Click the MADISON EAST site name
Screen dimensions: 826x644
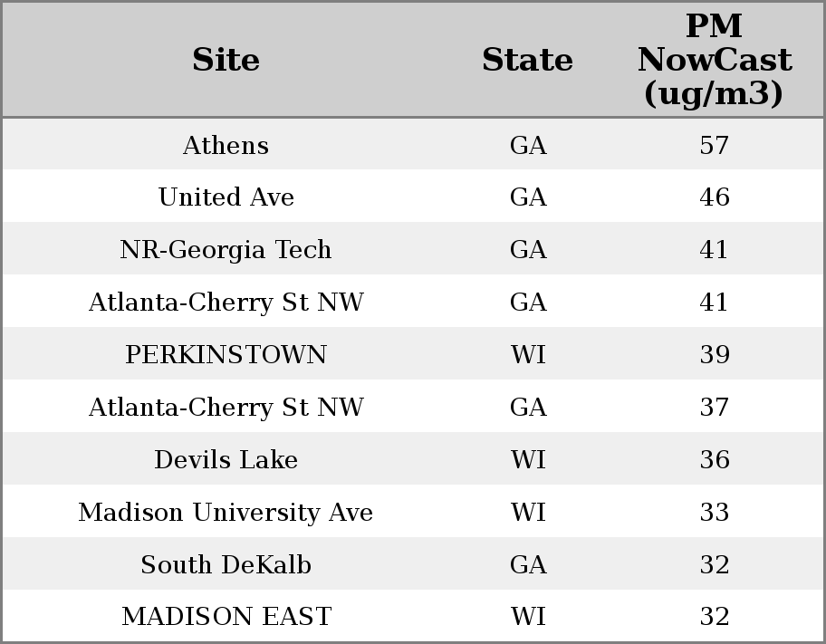[226, 617]
